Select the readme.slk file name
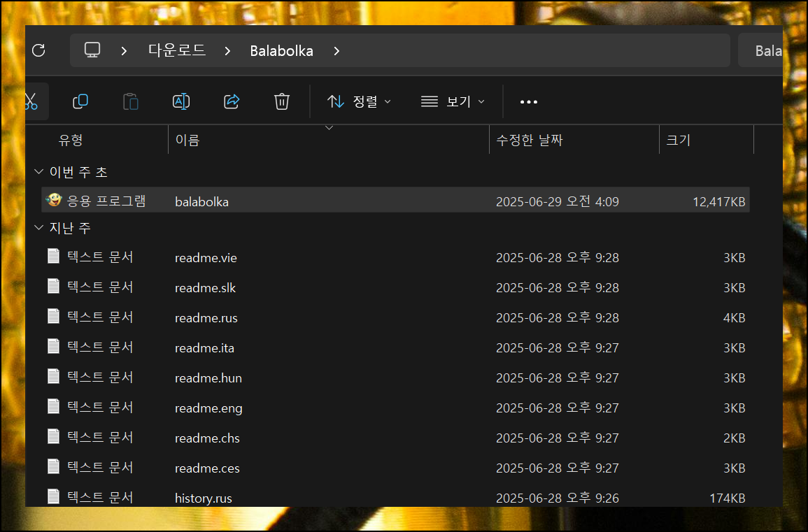Screen dimensions: 808x532 point(205,287)
